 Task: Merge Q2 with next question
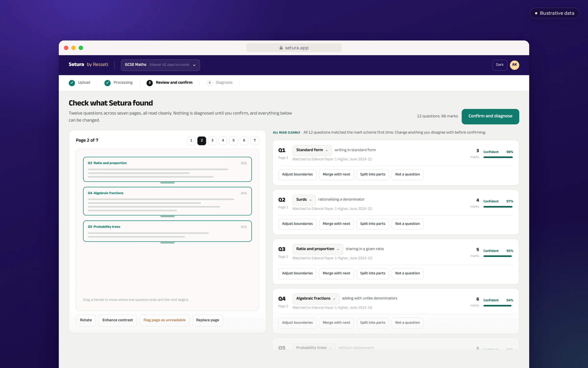(x=336, y=224)
